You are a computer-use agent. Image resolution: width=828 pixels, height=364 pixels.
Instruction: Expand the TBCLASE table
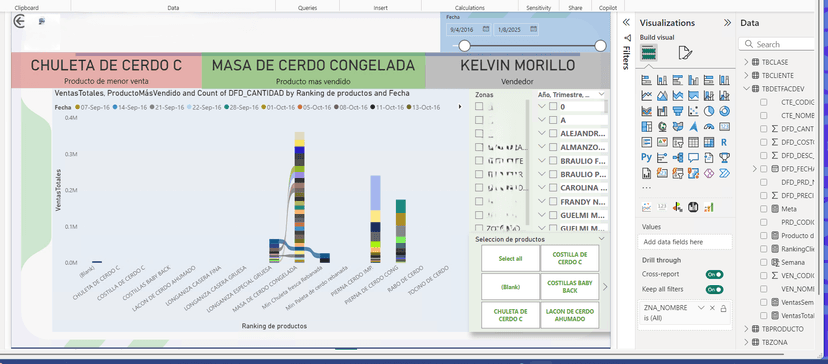click(x=746, y=61)
